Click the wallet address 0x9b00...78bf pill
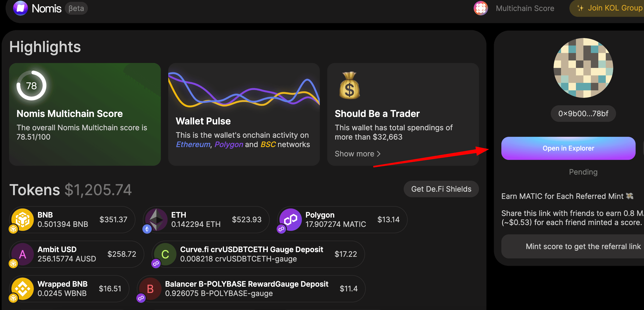This screenshot has height=310, width=644. pos(583,113)
